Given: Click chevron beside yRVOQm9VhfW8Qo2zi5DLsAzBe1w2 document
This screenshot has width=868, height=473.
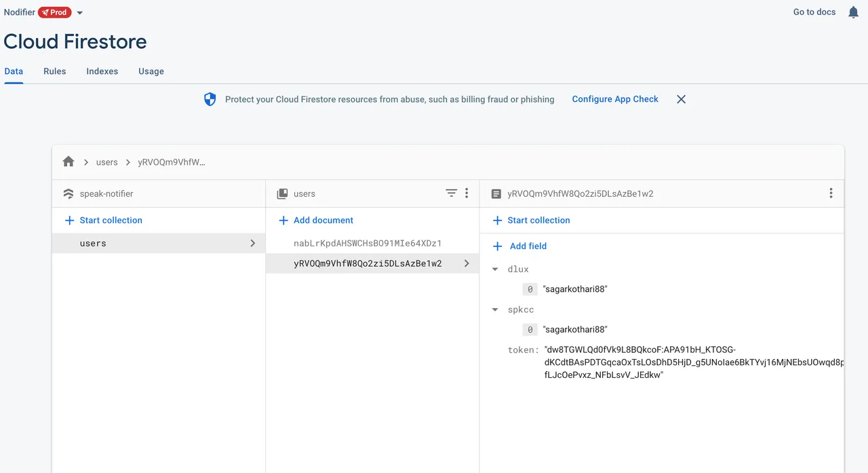Looking at the screenshot, I should click(x=467, y=263).
